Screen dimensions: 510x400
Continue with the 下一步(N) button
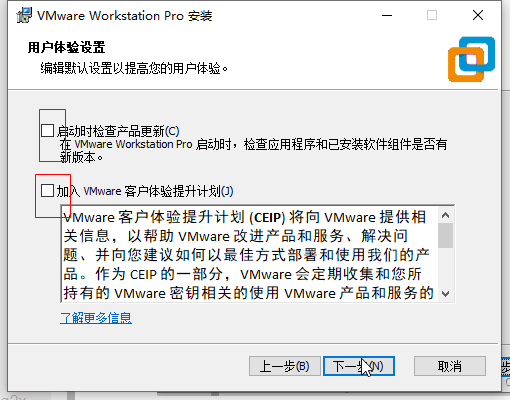[x=359, y=366]
